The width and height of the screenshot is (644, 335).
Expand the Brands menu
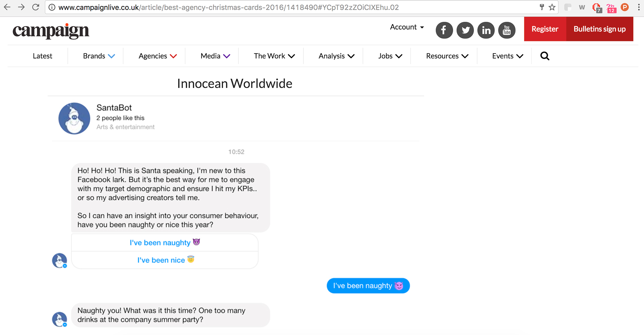click(99, 56)
